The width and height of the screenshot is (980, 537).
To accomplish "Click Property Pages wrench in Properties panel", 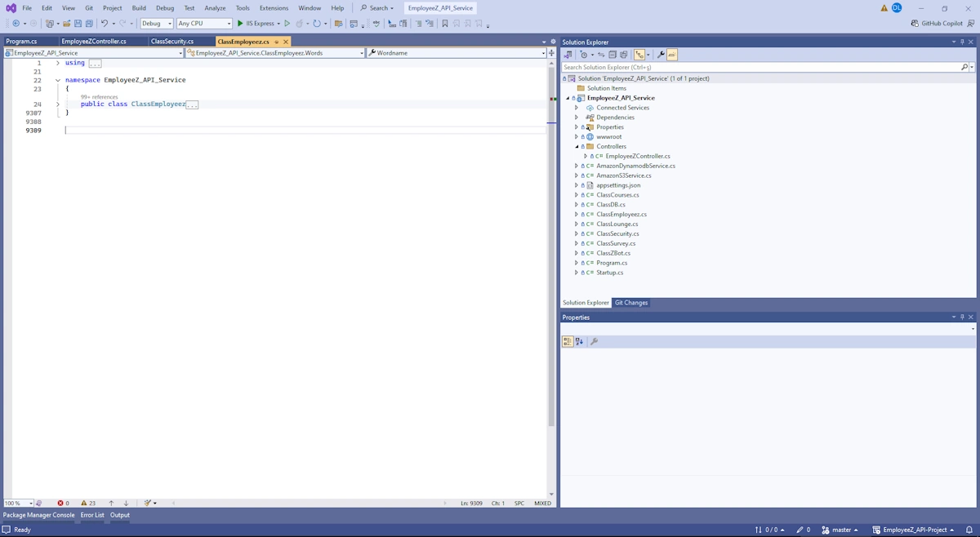I will (594, 341).
